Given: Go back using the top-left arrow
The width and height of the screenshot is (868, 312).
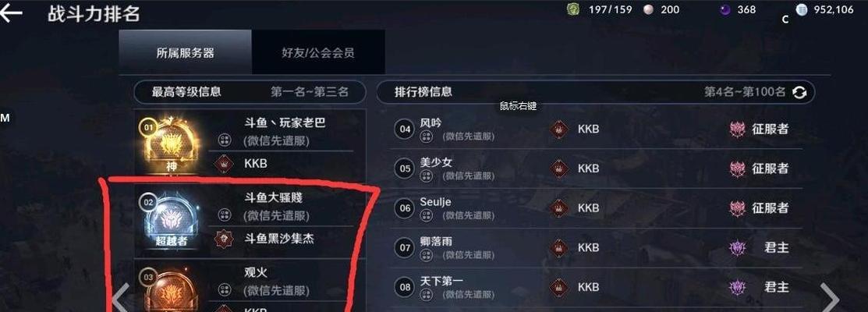Looking at the screenshot, I should [11, 13].
